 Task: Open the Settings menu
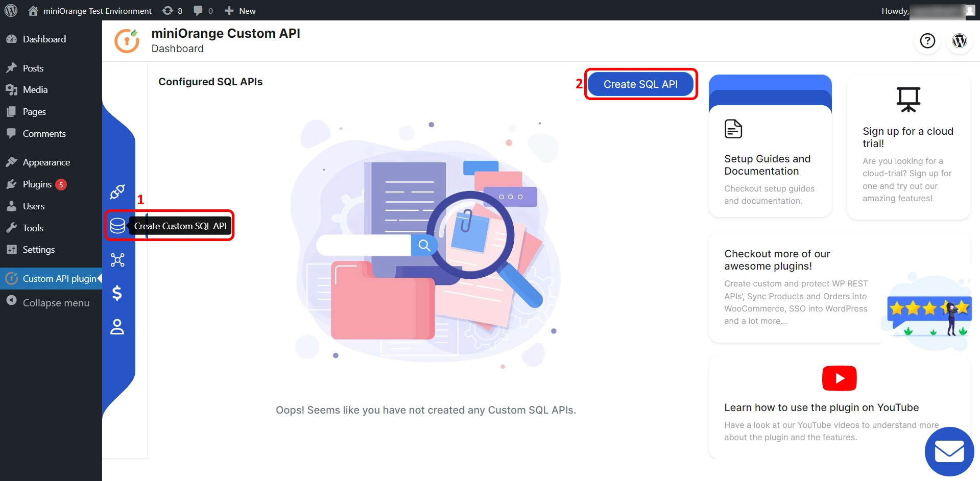[51, 250]
